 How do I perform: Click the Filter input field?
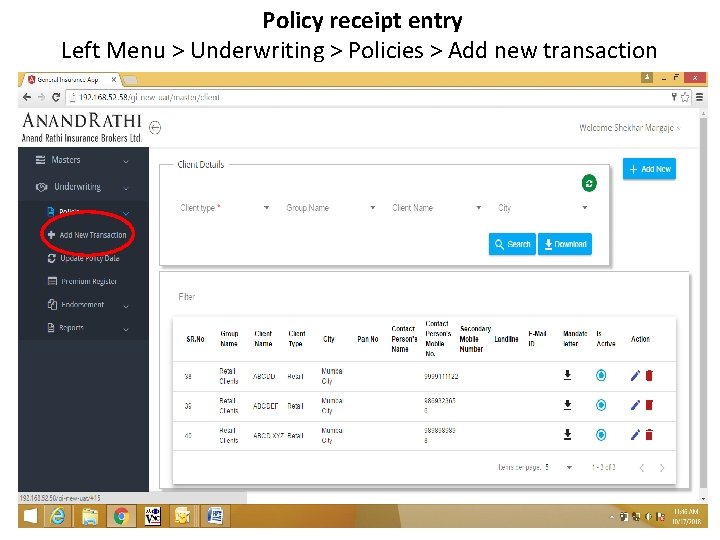click(423, 297)
